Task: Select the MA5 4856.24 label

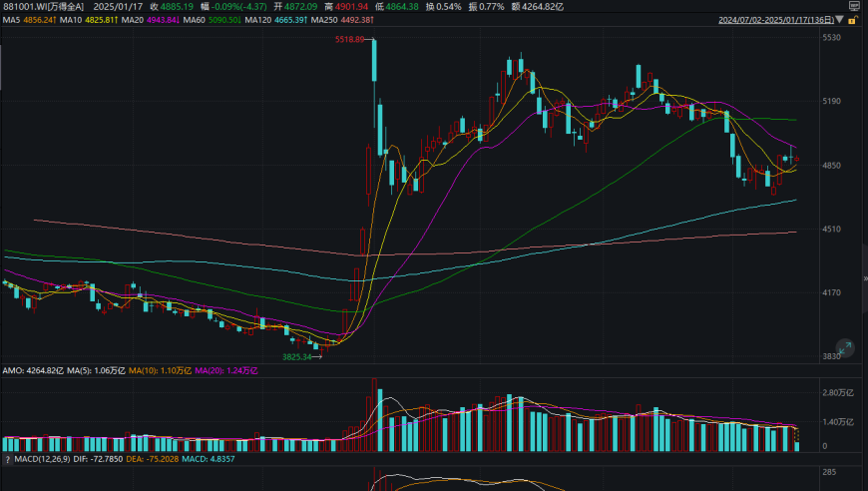Action: click(29, 20)
